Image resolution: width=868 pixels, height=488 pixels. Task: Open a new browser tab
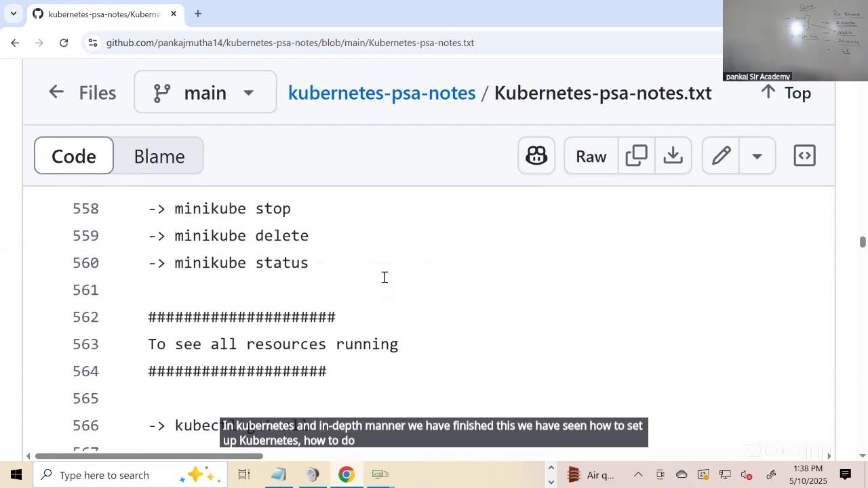pos(198,14)
